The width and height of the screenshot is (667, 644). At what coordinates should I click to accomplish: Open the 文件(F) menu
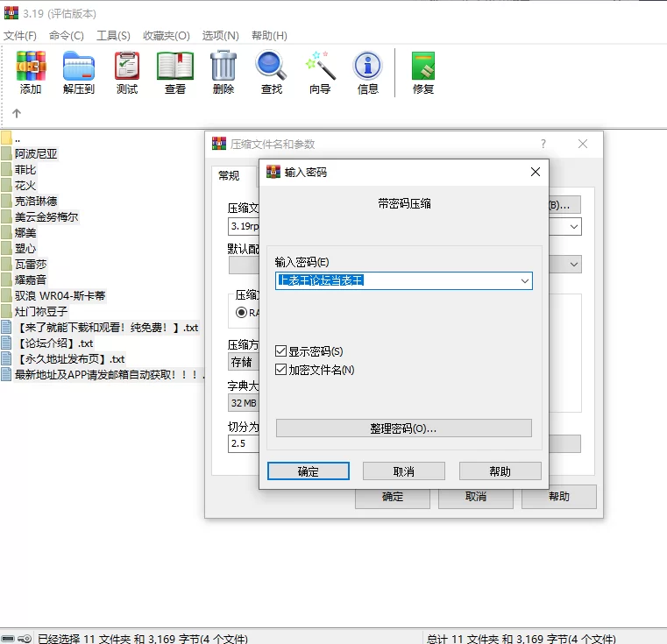(20, 36)
